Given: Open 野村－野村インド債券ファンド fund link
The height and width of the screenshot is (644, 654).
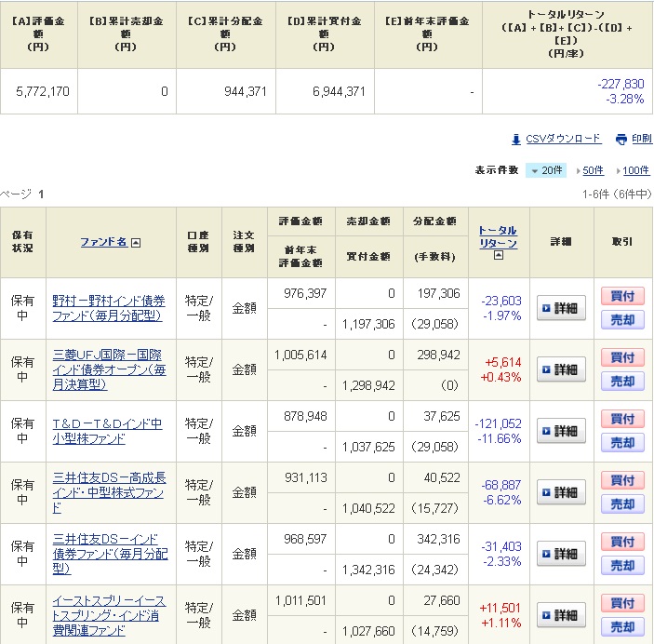Looking at the screenshot, I should [x=109, y=308].
